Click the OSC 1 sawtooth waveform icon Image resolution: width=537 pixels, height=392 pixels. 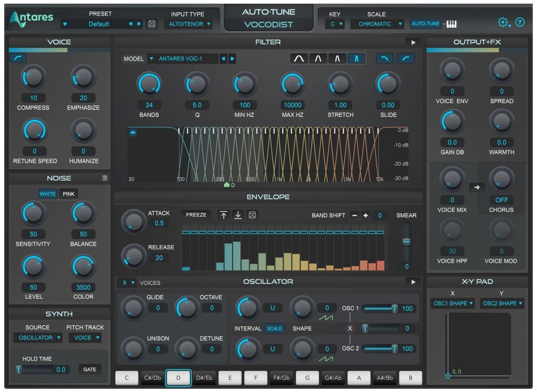326,318
